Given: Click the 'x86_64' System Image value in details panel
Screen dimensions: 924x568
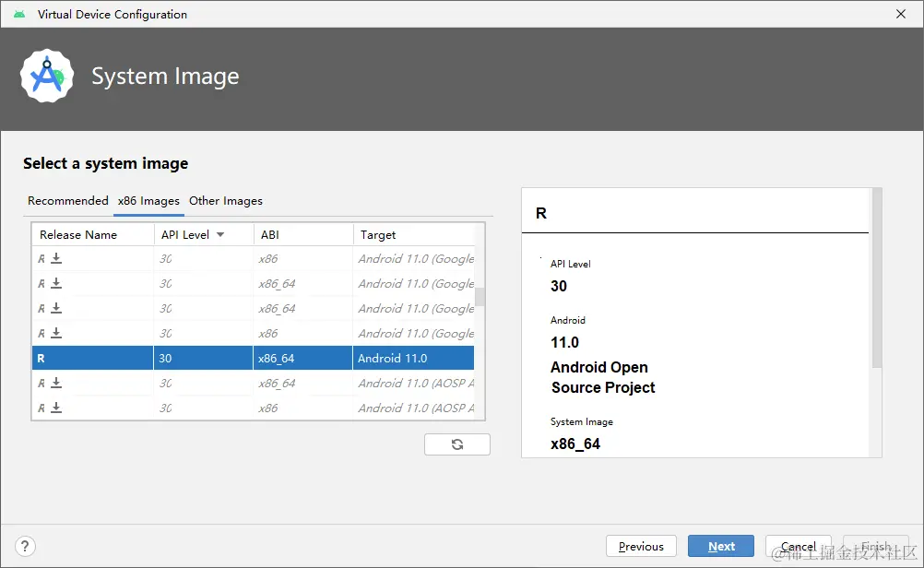Looking at the screenshot, I should (575, 444).
